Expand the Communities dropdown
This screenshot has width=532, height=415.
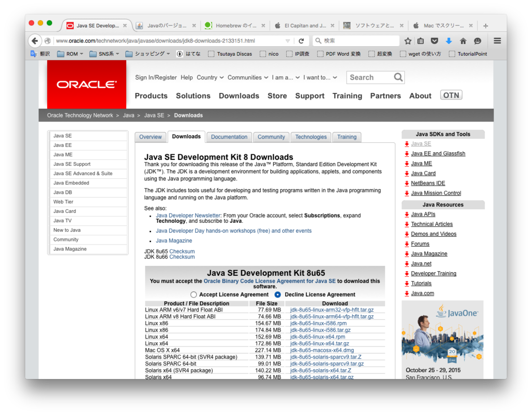(248, 77)
